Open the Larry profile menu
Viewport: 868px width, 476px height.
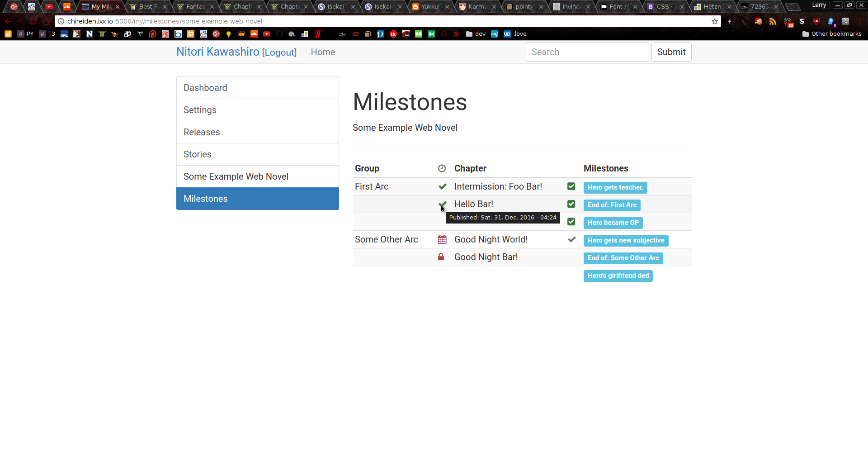pos(819,5)
